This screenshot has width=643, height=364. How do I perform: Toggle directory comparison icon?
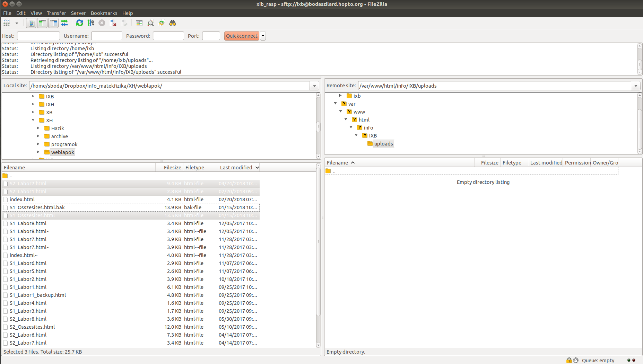coord(150,23)
